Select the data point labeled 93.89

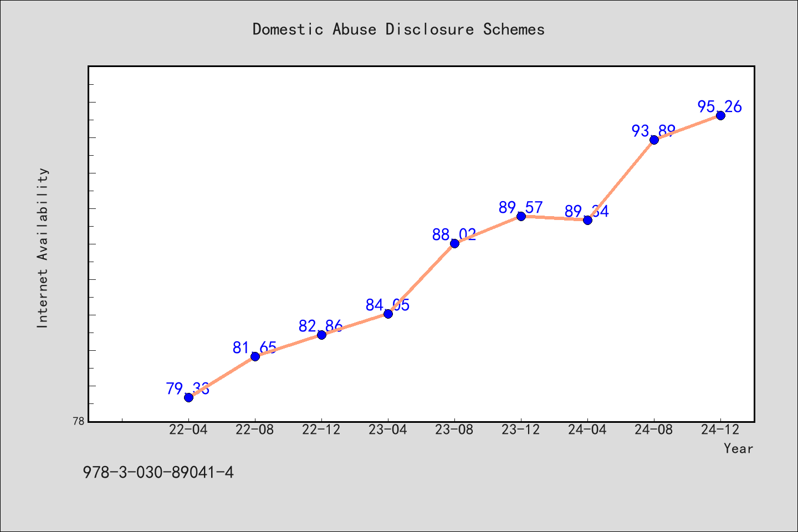click(654, 140)
